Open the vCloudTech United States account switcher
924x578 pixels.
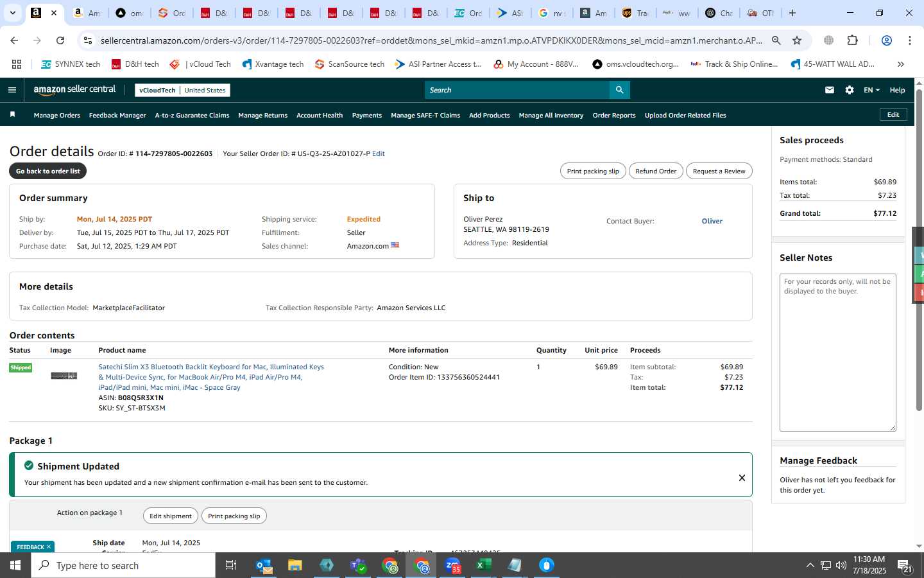pyautogui.click(x=182, y=90)
